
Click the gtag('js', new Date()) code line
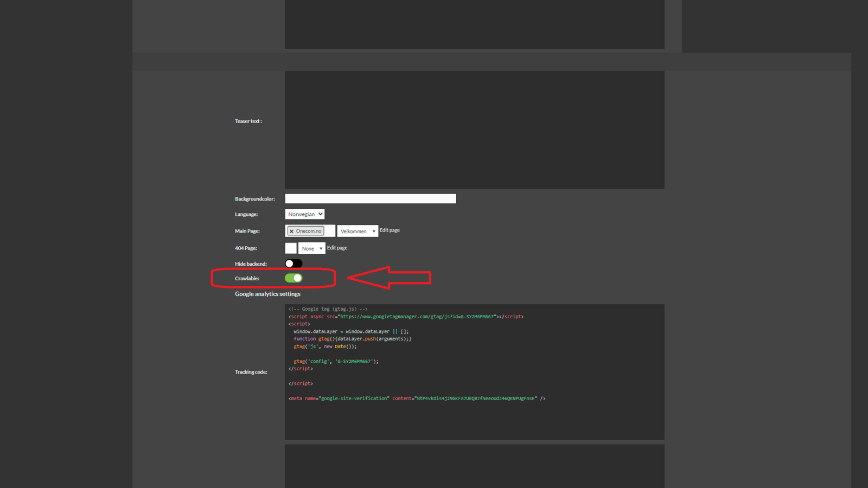325,346
